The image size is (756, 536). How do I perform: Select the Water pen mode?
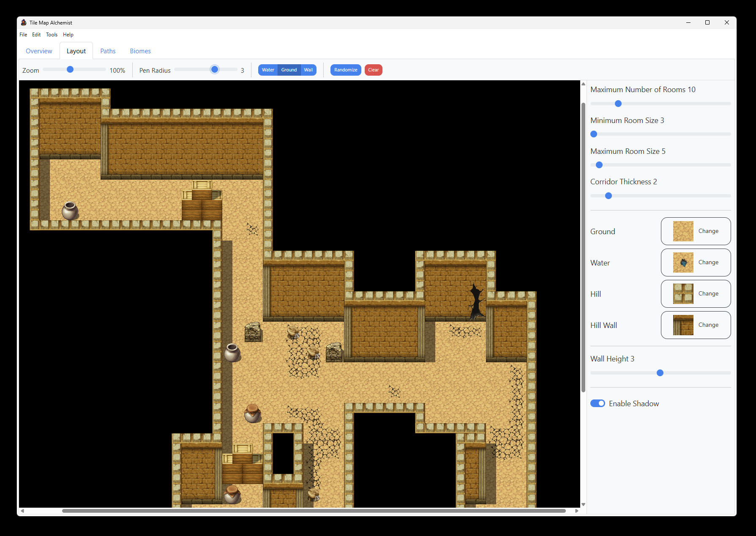pos(268,70)
